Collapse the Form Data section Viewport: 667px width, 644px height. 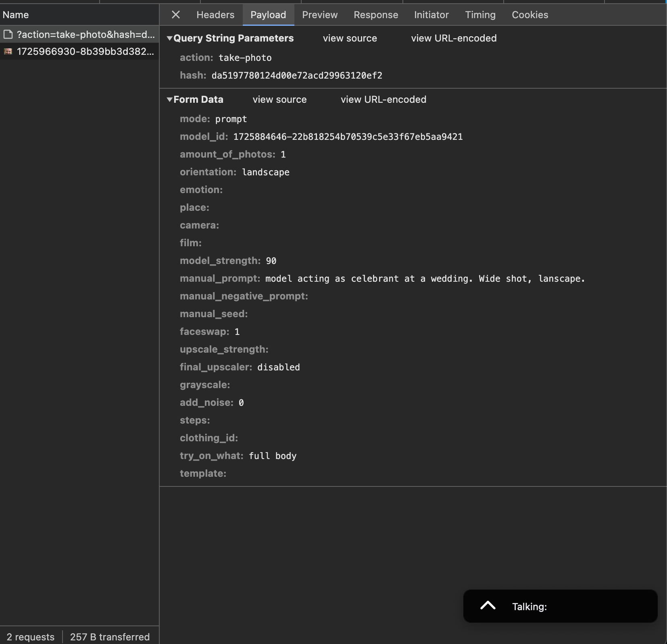pos(170,100)
